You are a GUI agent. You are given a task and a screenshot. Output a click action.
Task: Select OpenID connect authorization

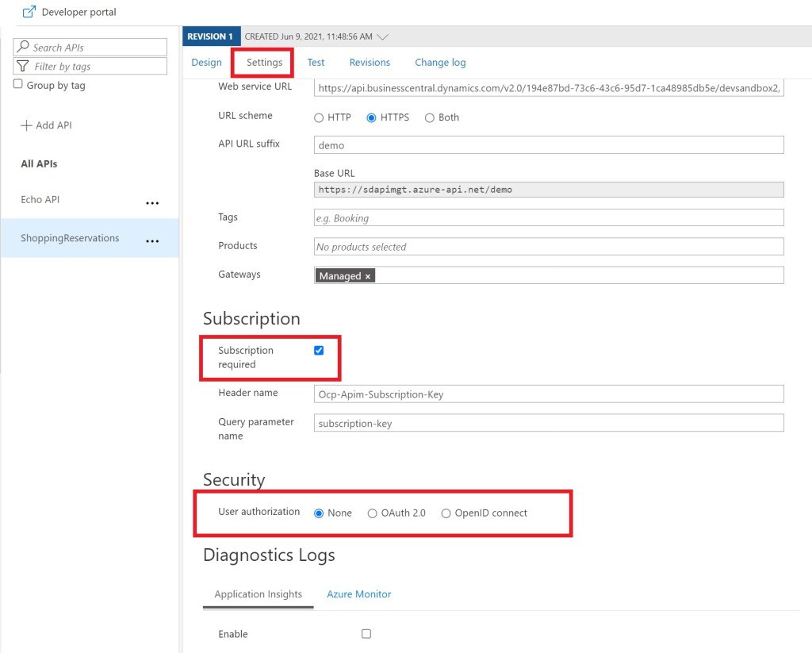(x=446, y=513)
